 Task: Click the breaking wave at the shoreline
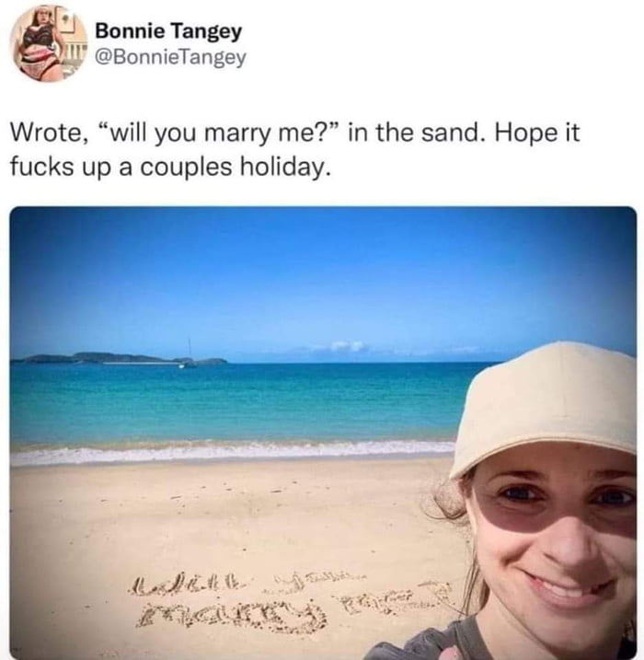tap(231, 453)
